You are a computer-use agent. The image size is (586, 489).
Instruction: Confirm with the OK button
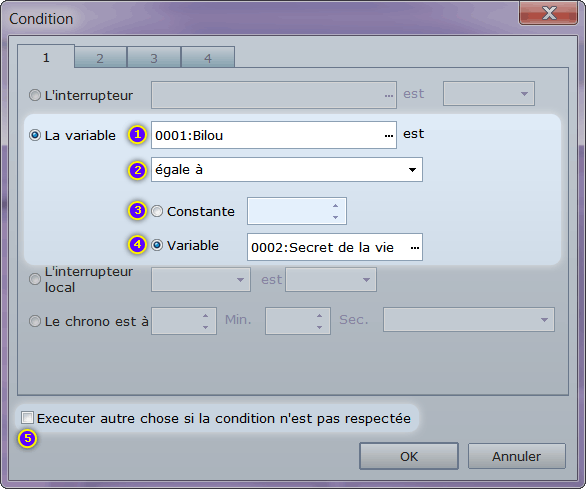409,456
